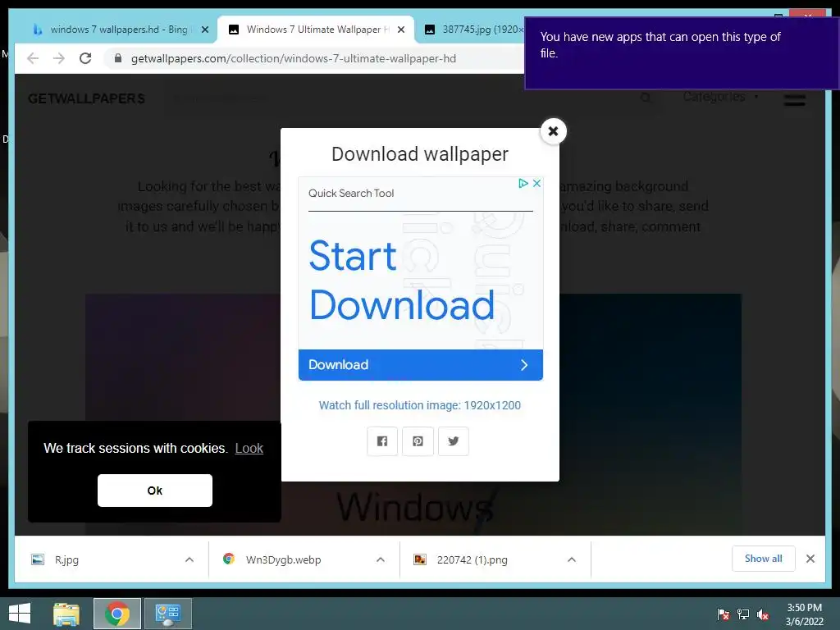Close the Windows 7 Ultimate Wallpaper tab

coord(400,30)
